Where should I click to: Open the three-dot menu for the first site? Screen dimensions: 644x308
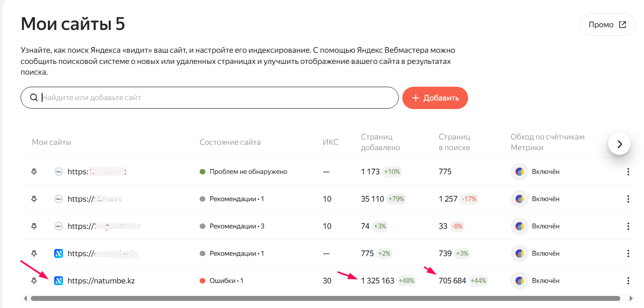point(628,172)
